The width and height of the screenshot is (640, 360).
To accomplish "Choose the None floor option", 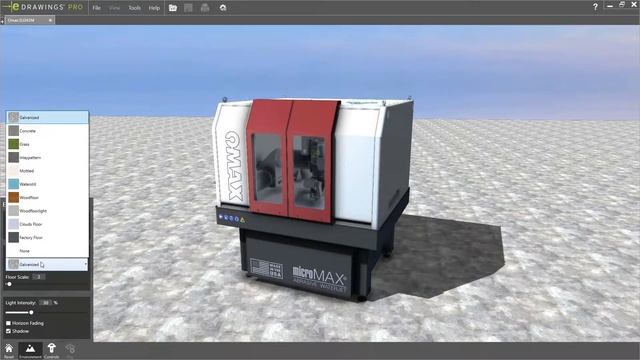I will tap(47, 251).
